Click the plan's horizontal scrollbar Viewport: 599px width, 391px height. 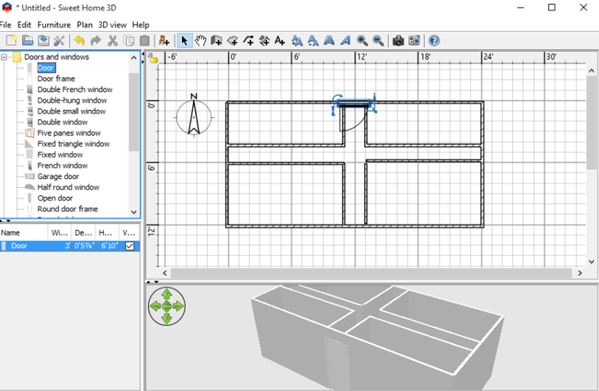371,273
